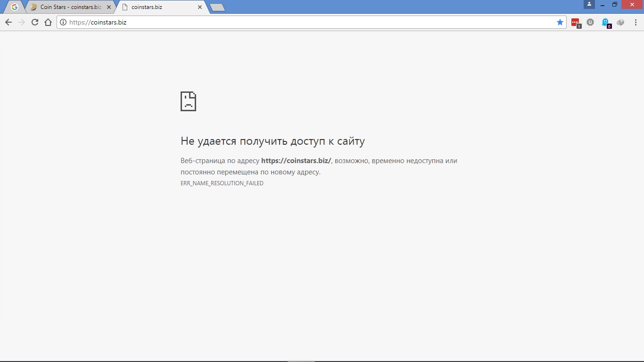Reload the coinstars.biz page
The height and width of the screenshot is (362, 644).
35,22
